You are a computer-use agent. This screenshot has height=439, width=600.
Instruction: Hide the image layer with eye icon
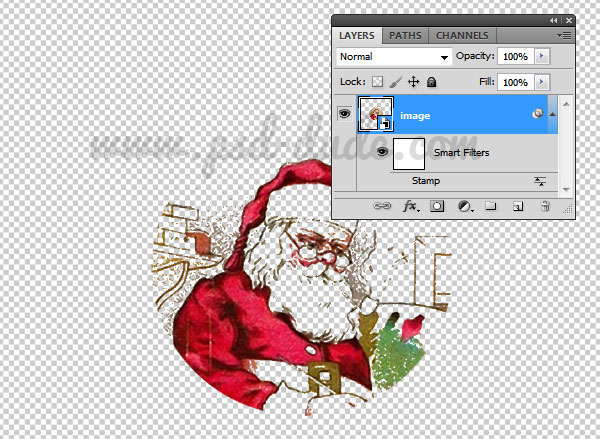point(344,114)
